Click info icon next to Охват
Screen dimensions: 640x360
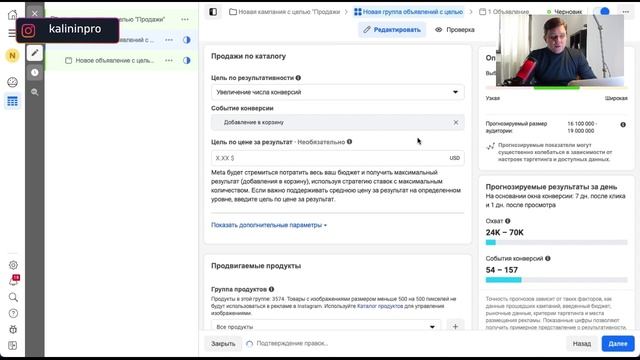tap(507, 221)
